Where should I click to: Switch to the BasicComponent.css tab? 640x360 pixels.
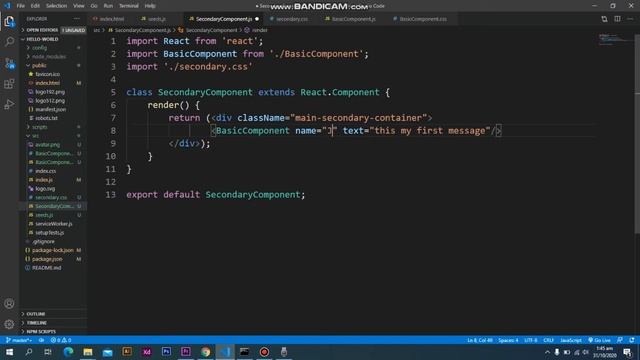click(x=423, y=19)
